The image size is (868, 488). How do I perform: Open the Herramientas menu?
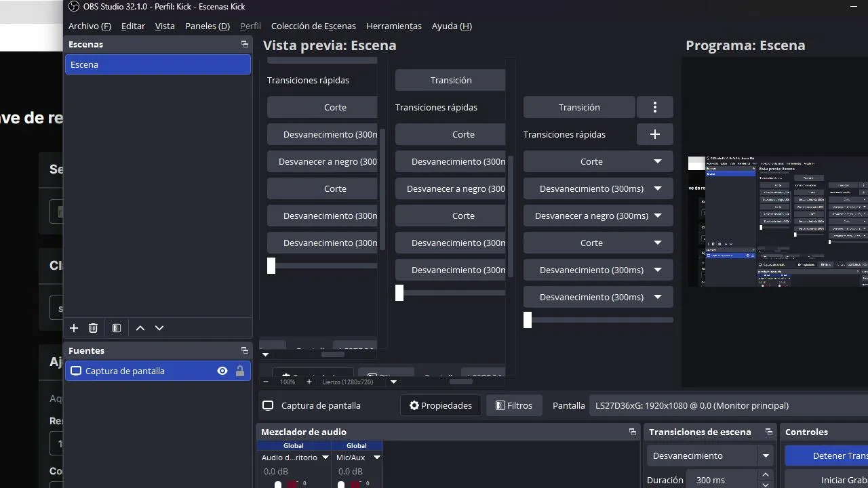(x=394, y=26)
